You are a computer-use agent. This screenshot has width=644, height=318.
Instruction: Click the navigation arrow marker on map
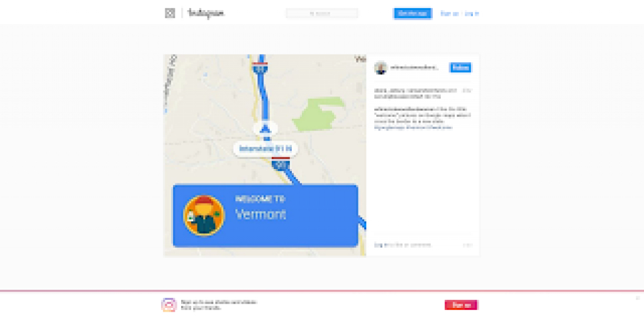tap(266, 128)
